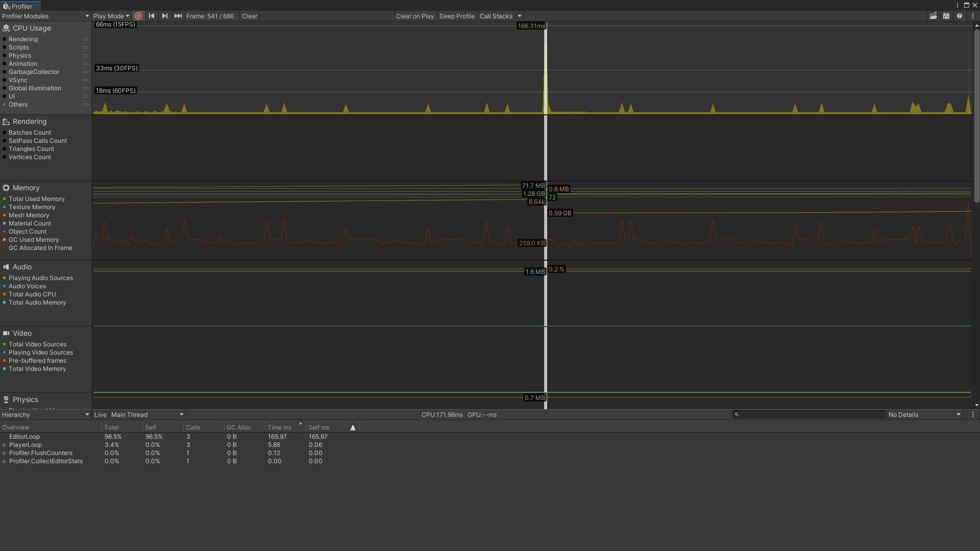
Task: Click the Clear button to erase frames
Action: point(250,16)
